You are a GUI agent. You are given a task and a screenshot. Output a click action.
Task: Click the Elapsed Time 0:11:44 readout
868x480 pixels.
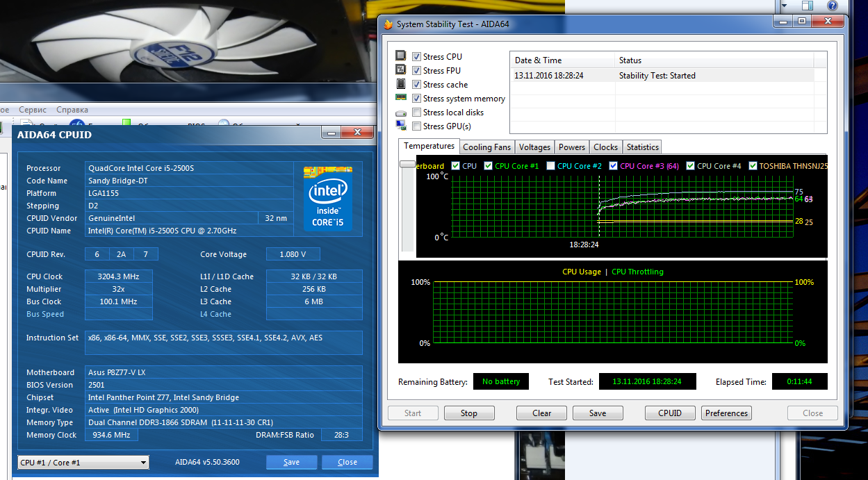(x=799, y=381)
